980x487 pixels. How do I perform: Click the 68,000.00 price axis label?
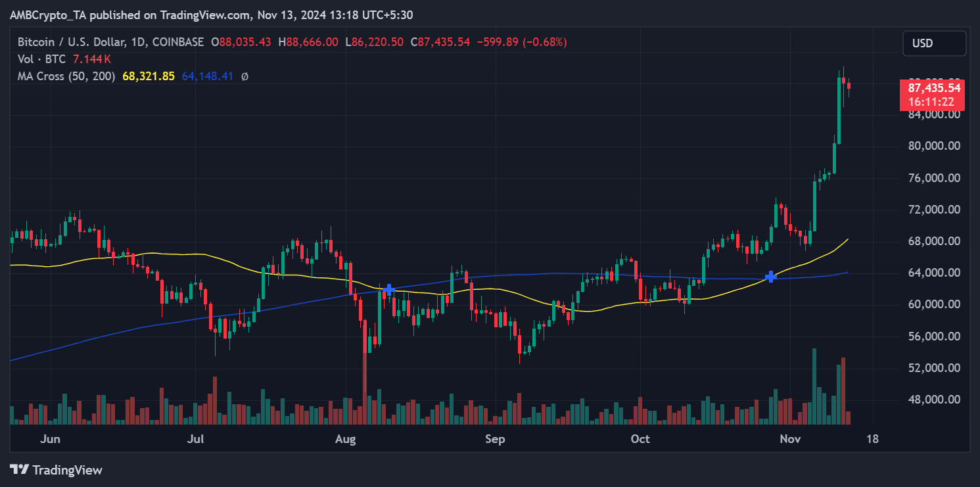point(933,241)
